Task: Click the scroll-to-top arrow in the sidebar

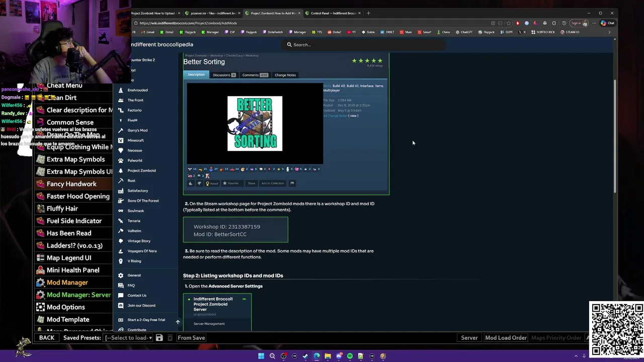Action: point(178,322)
